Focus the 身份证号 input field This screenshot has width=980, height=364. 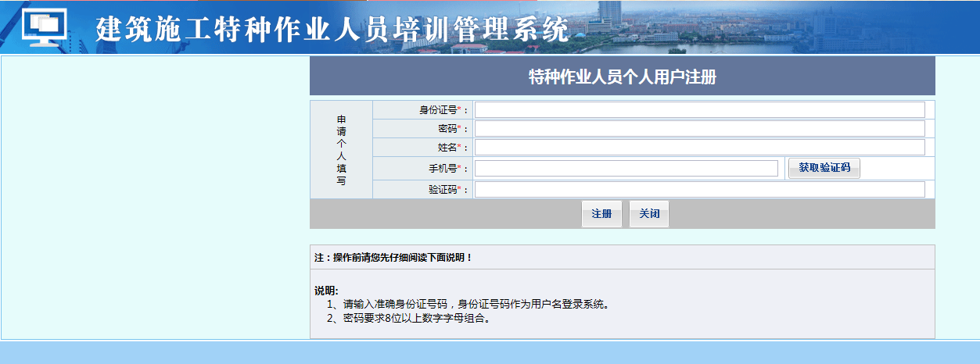699,110
